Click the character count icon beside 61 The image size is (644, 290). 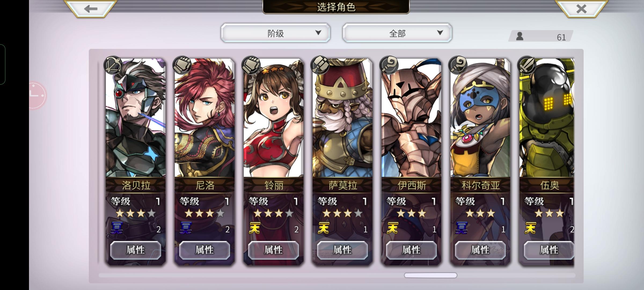tap(520, 36)
